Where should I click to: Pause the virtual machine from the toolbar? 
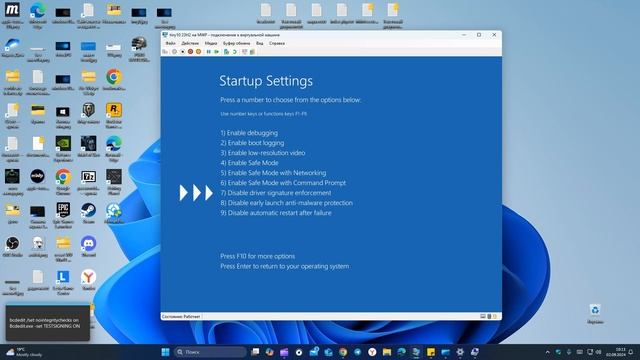point(209,52)
